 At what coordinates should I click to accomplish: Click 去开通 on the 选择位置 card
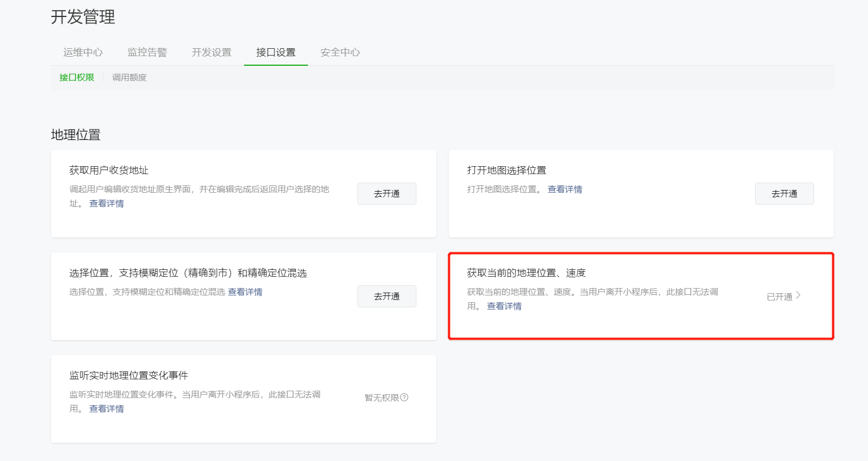click(386, 296)
